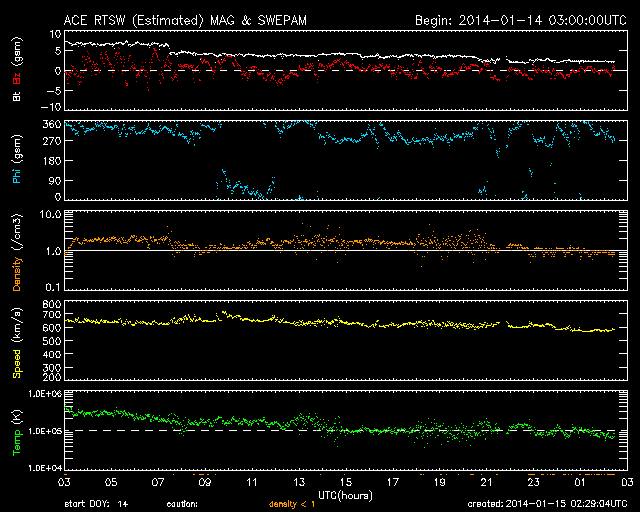Viewport: 640px width, 512px height.
Task: Click the 01 hour tick on the time axis
Action: click(580, 483)
